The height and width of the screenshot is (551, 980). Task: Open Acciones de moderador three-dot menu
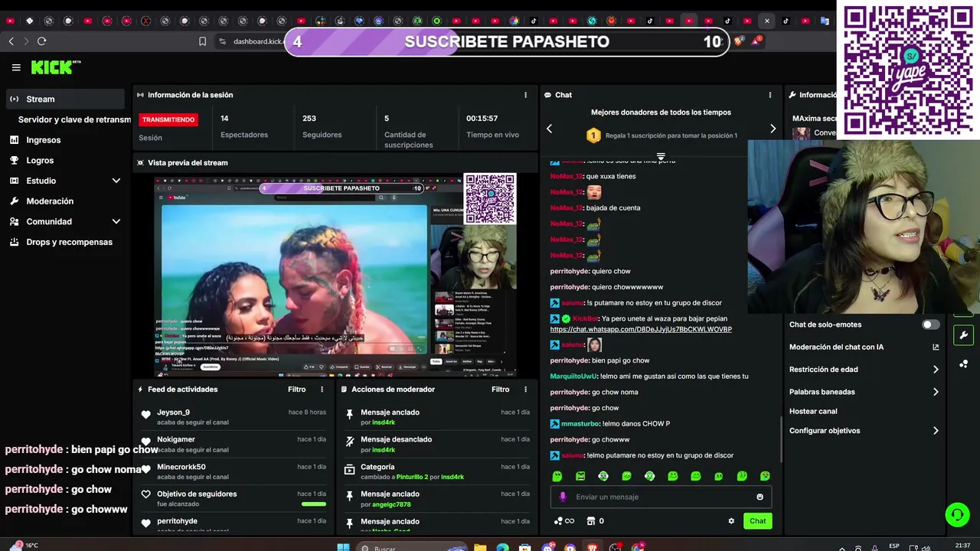click(525, 390)
